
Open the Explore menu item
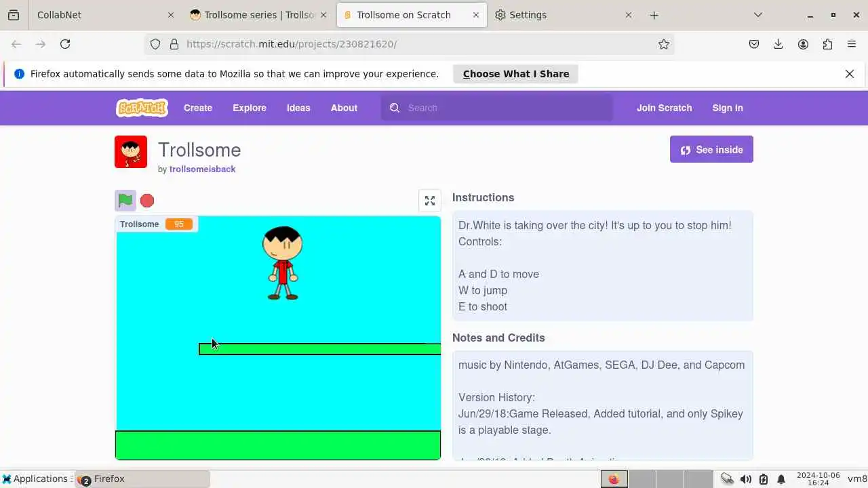tap(250, 108)
